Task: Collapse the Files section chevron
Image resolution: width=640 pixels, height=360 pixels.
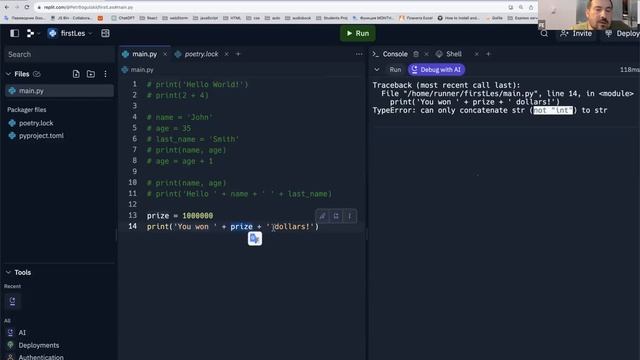Action: 8,74
